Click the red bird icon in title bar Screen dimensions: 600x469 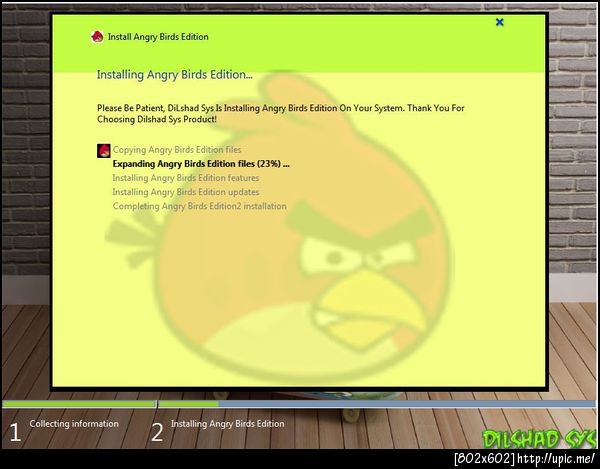(x=97, y=37)
